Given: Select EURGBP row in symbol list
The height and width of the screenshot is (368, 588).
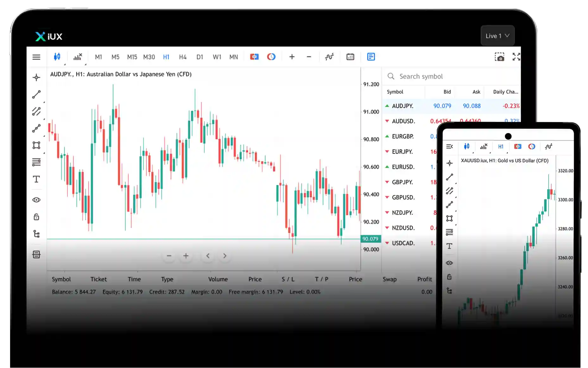Looking at the screenshot, I should pyautogui.click(x=410, y=136).
